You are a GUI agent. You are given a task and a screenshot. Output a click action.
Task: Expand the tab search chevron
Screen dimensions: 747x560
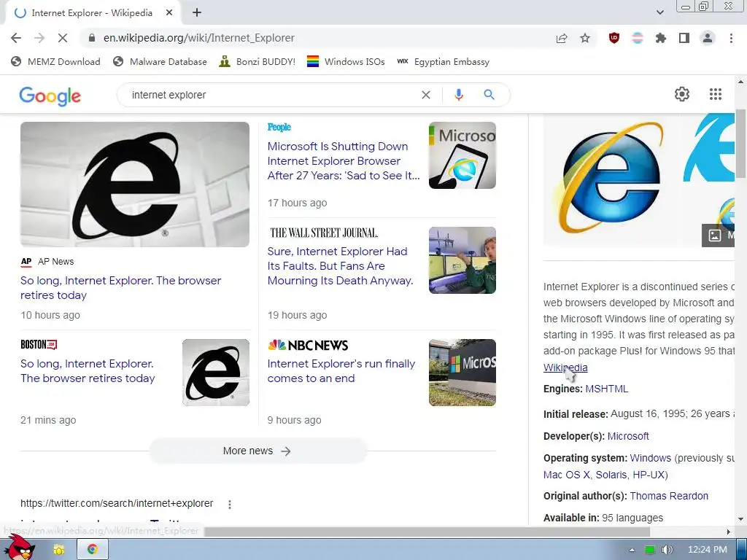point(659,12)
